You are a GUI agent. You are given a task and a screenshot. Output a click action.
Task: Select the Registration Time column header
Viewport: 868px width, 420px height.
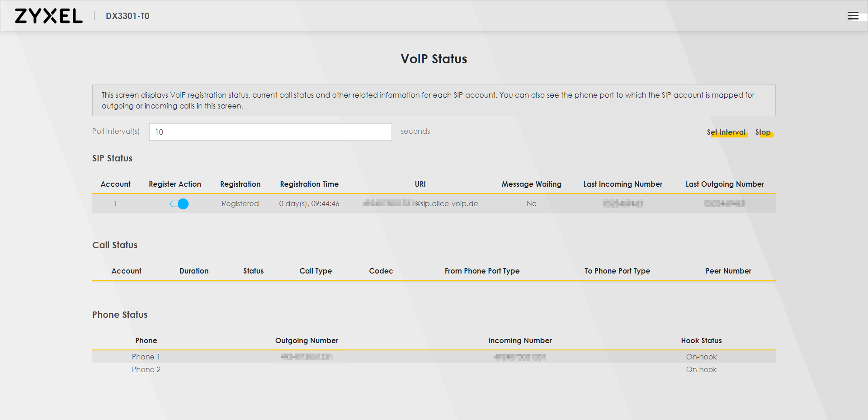(x=309, y=184)
